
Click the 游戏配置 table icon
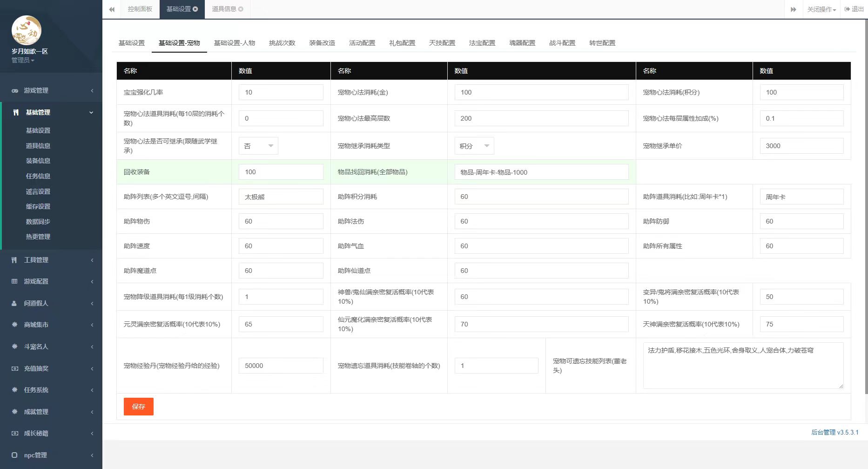click(x=14, y=281)
